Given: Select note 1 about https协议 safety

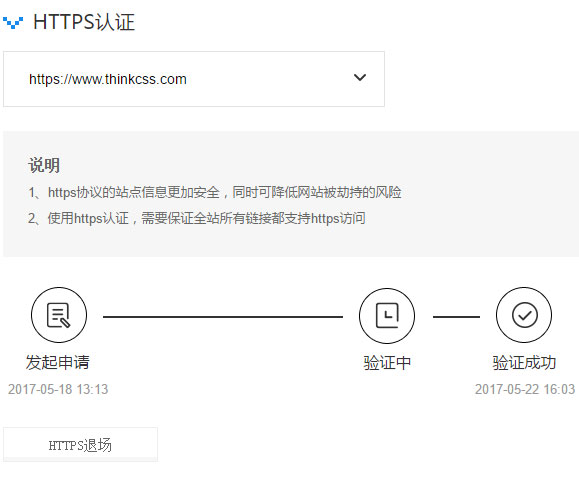Looking at the screenshot, I should 215,192.
